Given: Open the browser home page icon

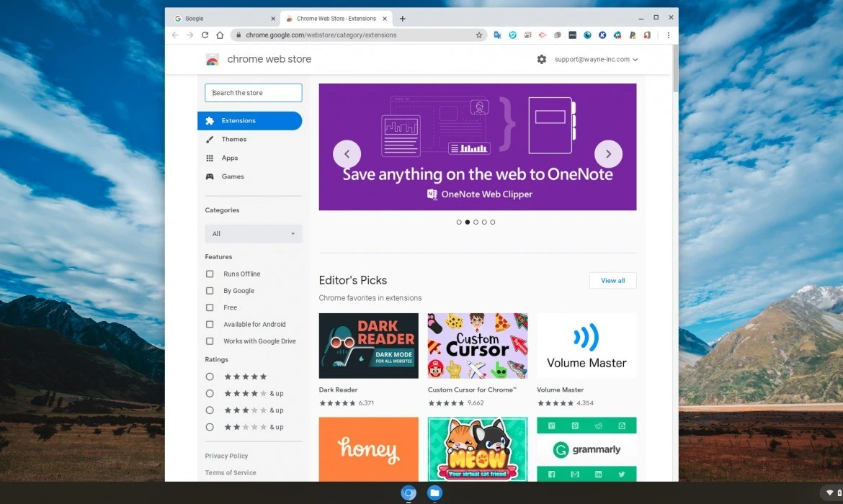Looking at the screenshot, I should pyautogui.click(x=220, y=35).
